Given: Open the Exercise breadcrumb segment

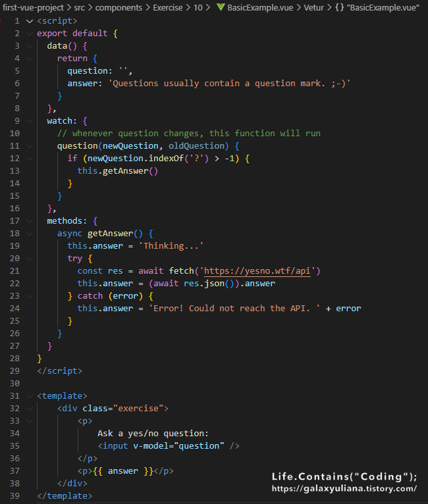Looking at the screenshot, I should (167, 7).
